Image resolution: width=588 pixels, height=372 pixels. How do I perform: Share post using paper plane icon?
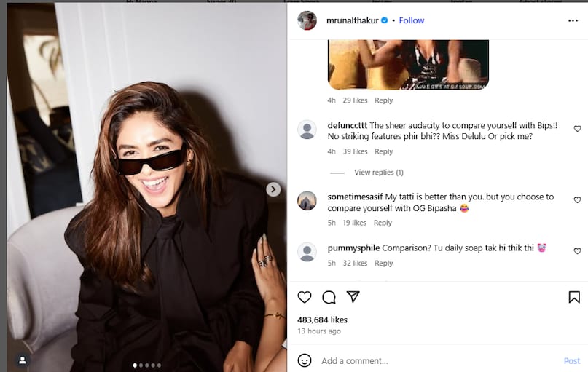click(353, 297)
